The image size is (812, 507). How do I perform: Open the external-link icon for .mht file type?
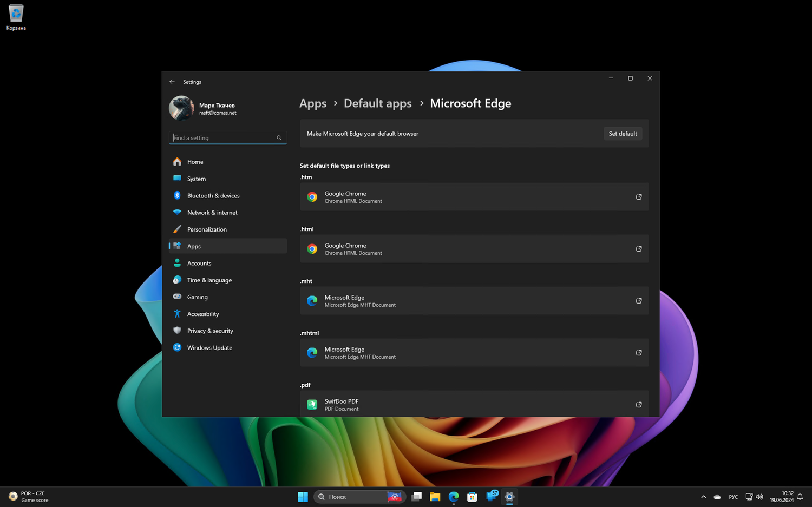[x=639, y=301]
